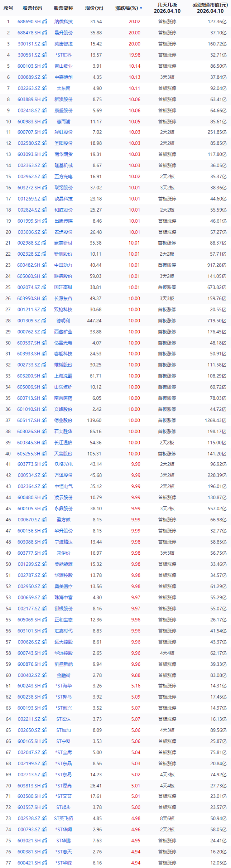Open chart icon beside 600105.SH
Image resolution: width=231 pixels, height=868 pixels.
(44, 508)
